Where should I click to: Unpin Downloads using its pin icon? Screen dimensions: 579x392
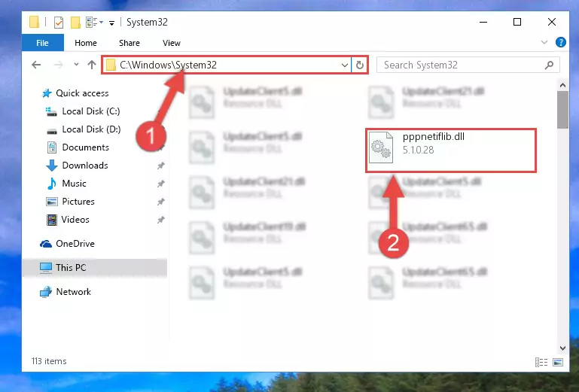[x=160, y=166]
